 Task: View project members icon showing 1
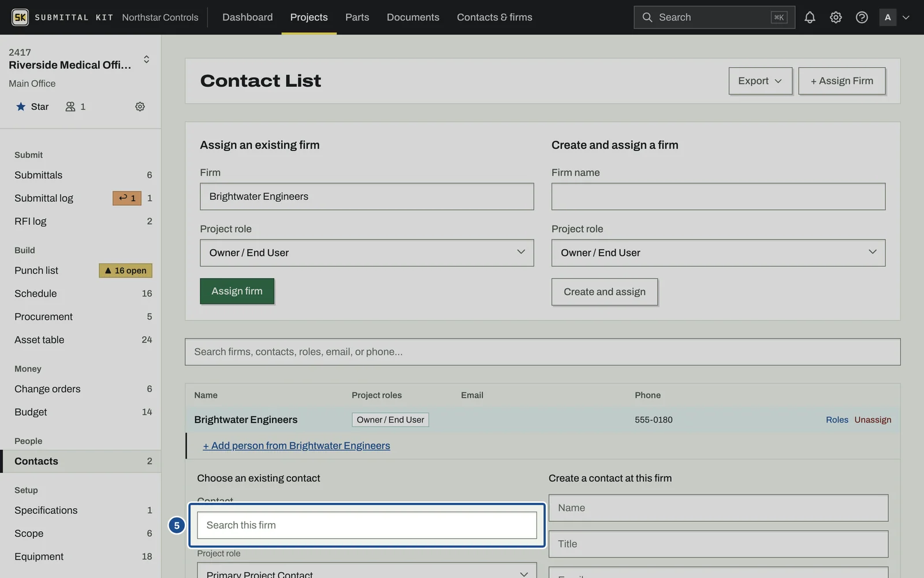(x=76, y=106)
